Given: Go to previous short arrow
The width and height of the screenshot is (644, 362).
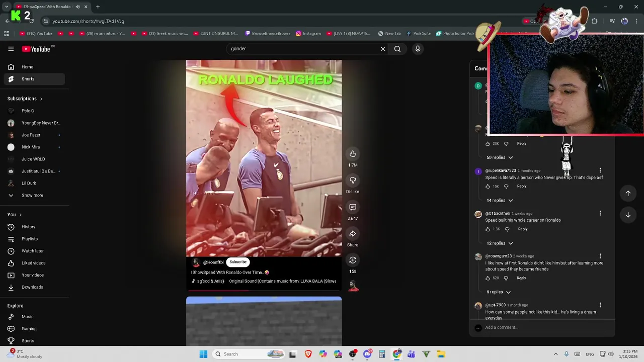Looking at the screenshot, I should click(628, 193).
